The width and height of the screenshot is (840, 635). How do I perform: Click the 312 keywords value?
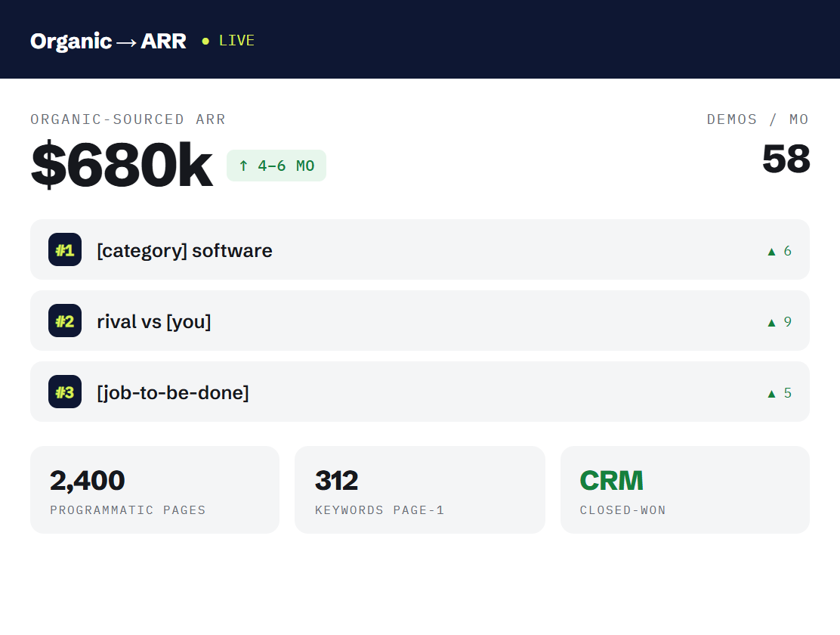(336, 481)
